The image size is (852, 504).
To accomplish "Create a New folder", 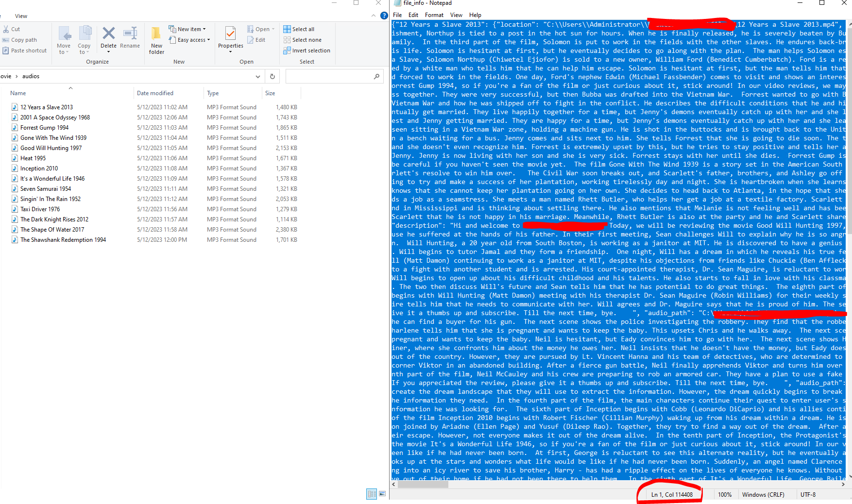I will 156,40.
